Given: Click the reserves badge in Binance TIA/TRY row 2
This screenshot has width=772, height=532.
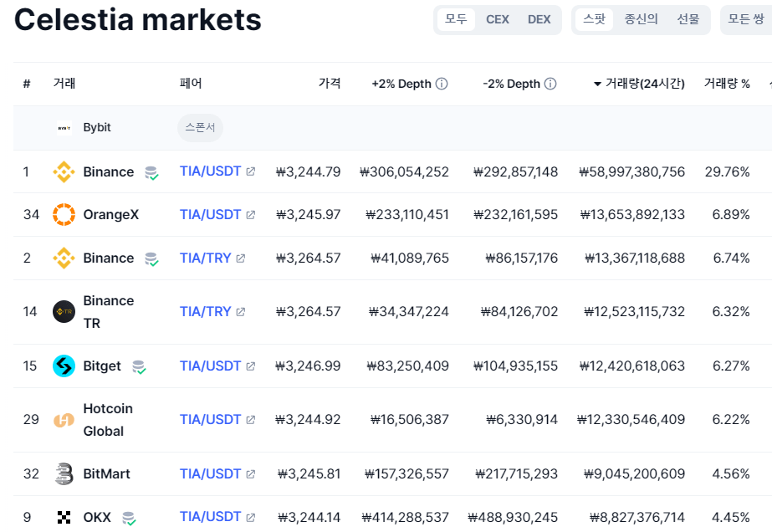Looking at the screenshot, I should tap(151, 259).
